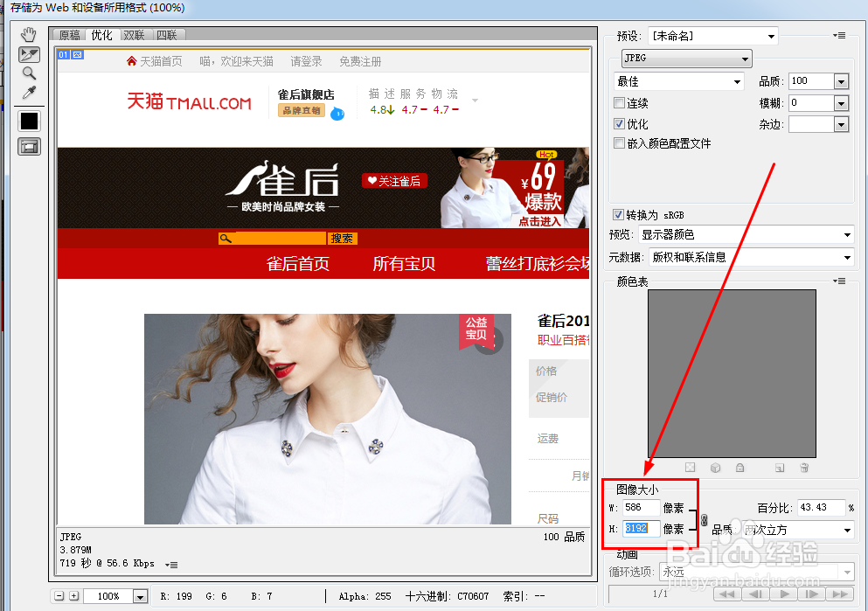868x611 pixels.
Task: Open the 循环选项 永远 dropdown
Action: pos(756,572)
